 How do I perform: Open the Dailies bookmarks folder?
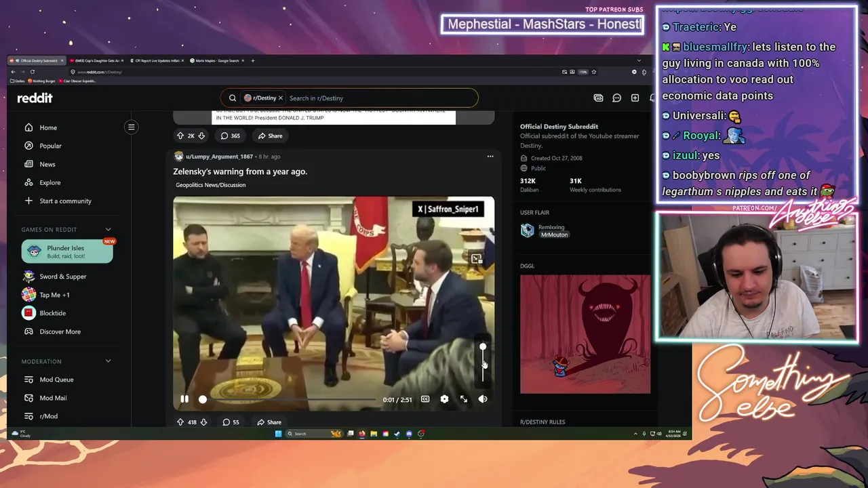17,81
